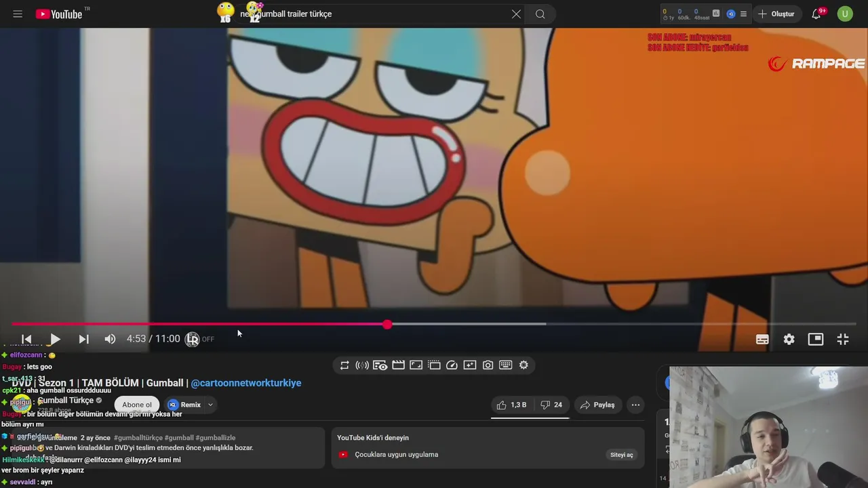Toggle subtitles in the player
Screen dimensions: 868x488
(x=762, y=339)
